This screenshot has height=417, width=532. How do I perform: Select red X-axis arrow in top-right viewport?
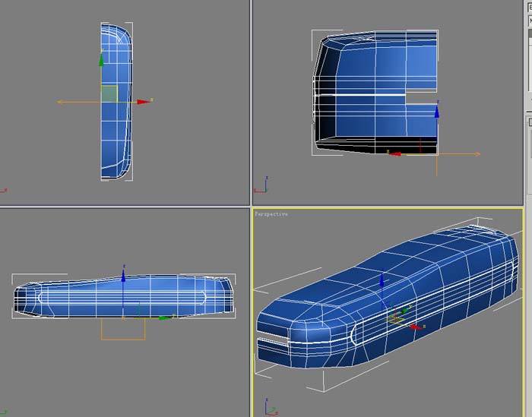coord(395,154)
